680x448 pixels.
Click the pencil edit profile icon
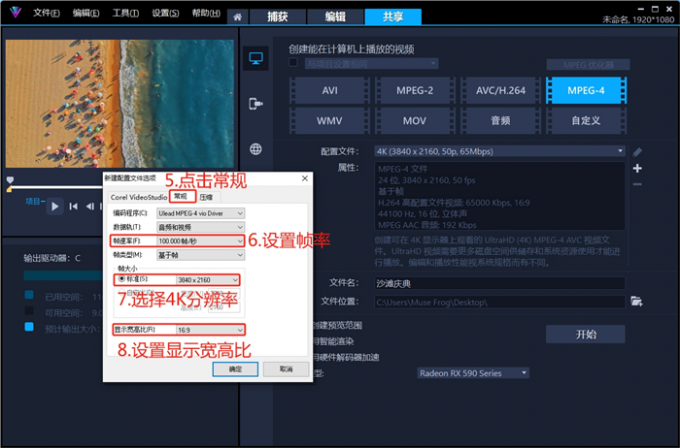click(x=637, y=152)
